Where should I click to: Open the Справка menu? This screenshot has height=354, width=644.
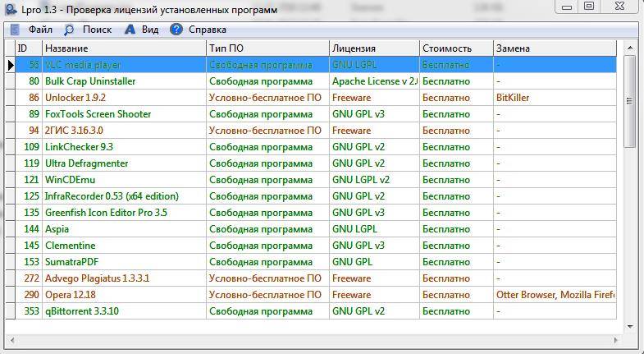click(208, 30)
